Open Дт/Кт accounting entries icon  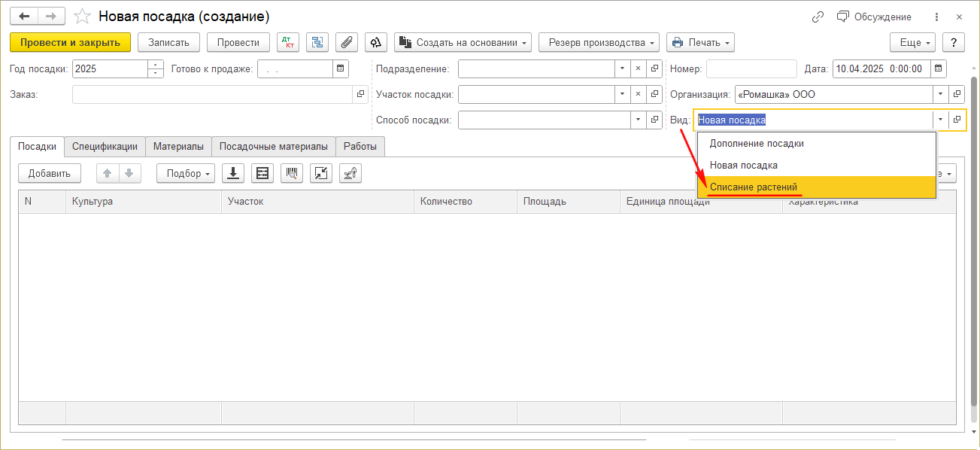click(288, 43)
